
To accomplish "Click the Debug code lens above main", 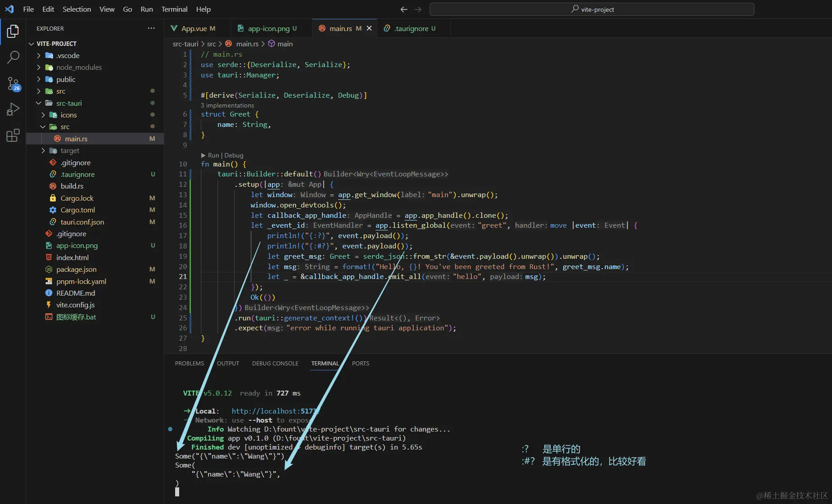I will pos(234,155).
